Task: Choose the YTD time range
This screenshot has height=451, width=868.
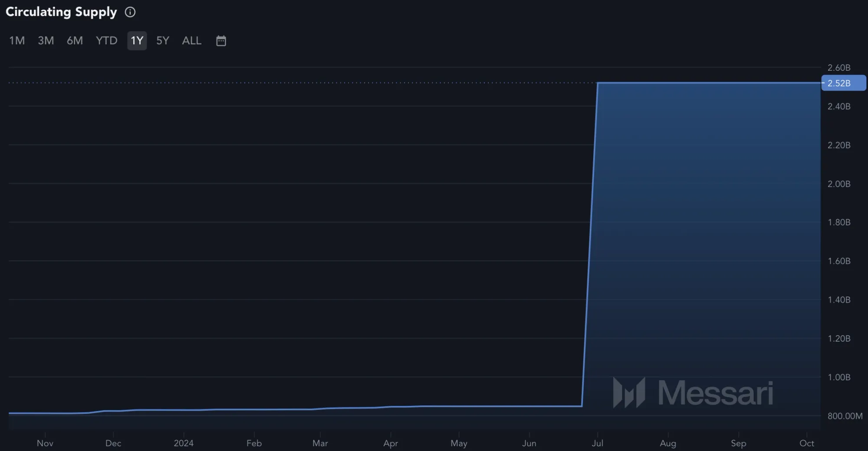Action: tap(106, 41)
